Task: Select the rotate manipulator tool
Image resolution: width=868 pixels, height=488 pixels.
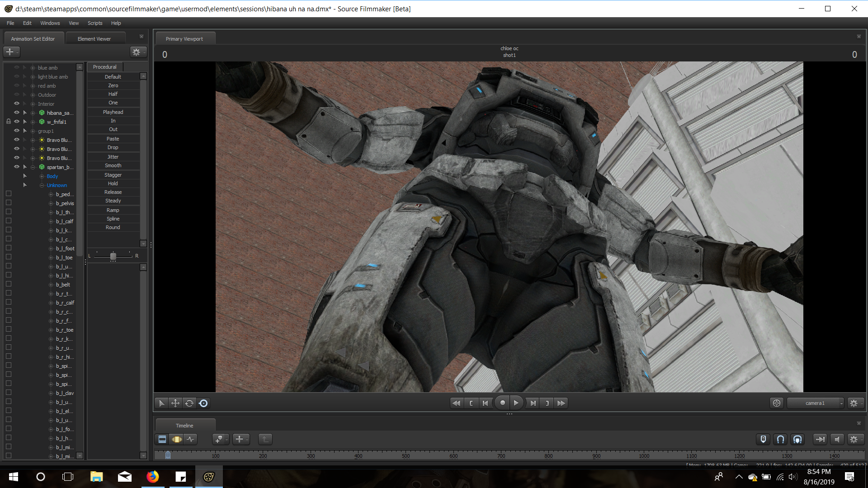Action: pos(189,403)
